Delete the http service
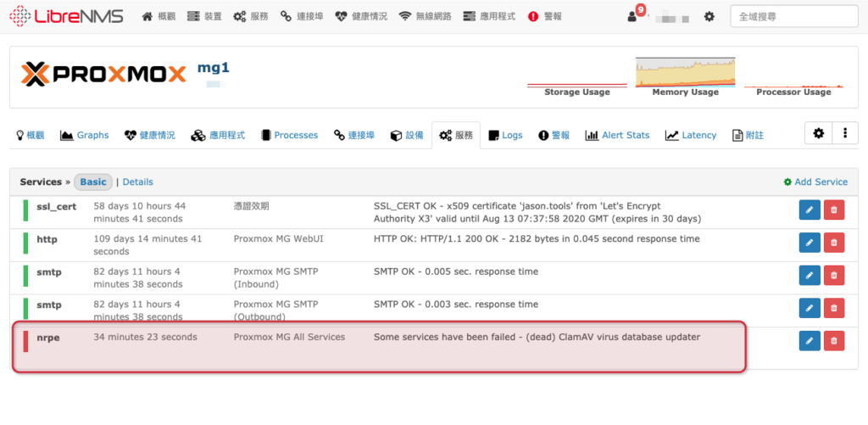868x425 pixels. point(834,243)
